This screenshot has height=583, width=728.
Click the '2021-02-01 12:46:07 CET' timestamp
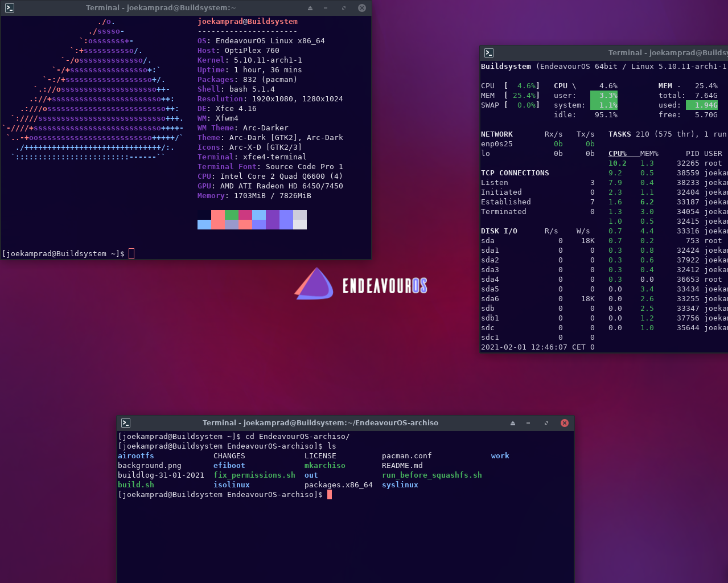pos(533,347)
